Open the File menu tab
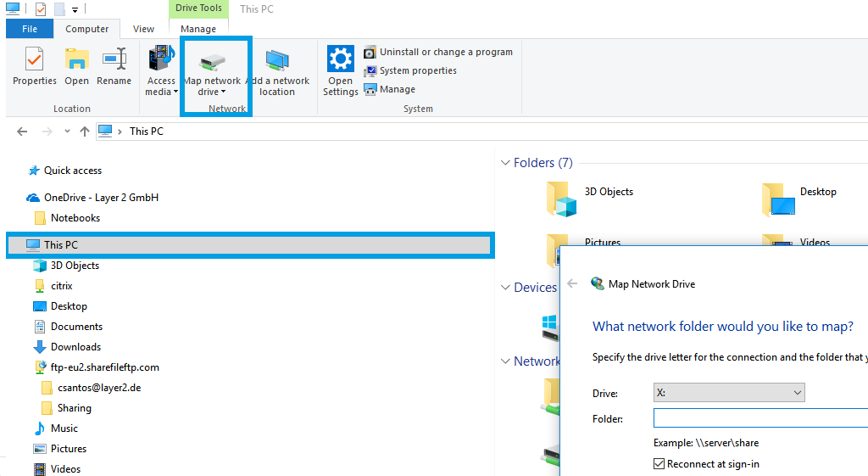This screenshot has width=868, height=476. coord(30,29)
